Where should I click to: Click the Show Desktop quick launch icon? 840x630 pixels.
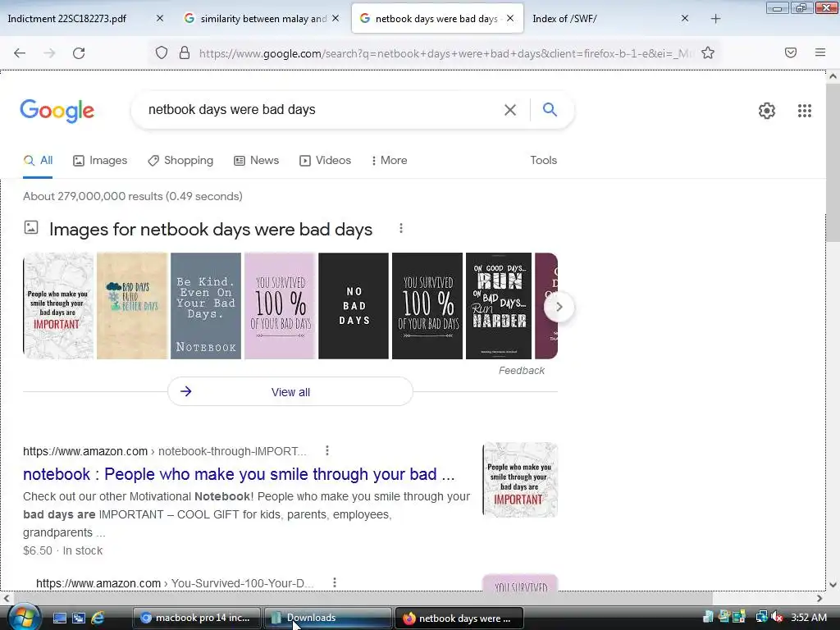[59, 618]
